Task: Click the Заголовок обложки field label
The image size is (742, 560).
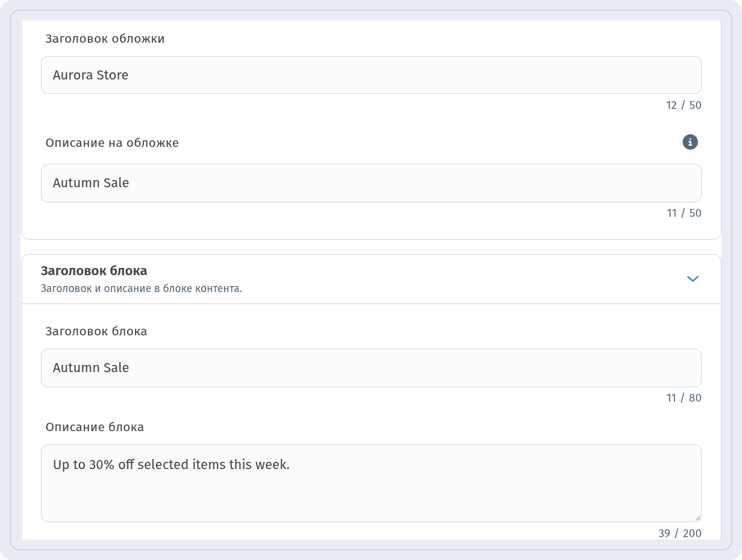Action: [x=105, y=39]
